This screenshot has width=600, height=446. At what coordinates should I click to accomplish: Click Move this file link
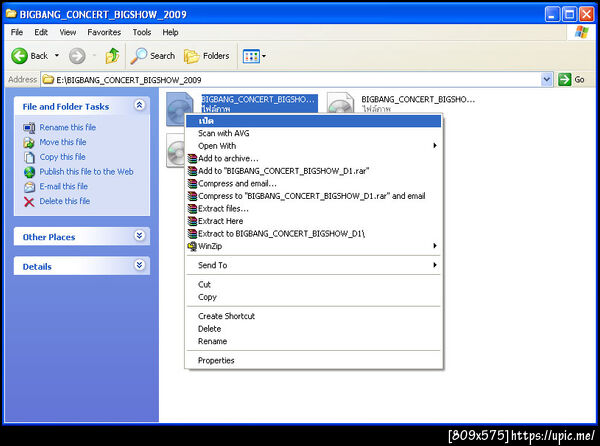(63, 142)
